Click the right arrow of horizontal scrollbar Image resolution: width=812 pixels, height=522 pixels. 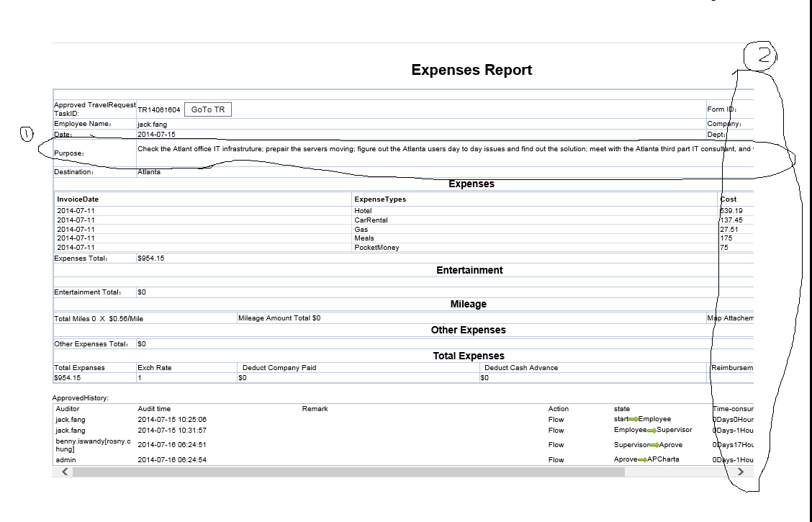tap(741, 472)
